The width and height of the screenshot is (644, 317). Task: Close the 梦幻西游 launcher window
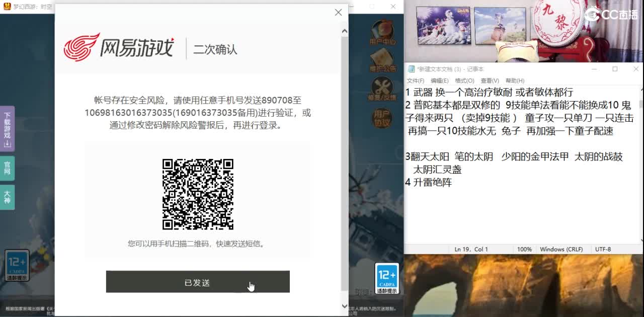coord(392,7)
